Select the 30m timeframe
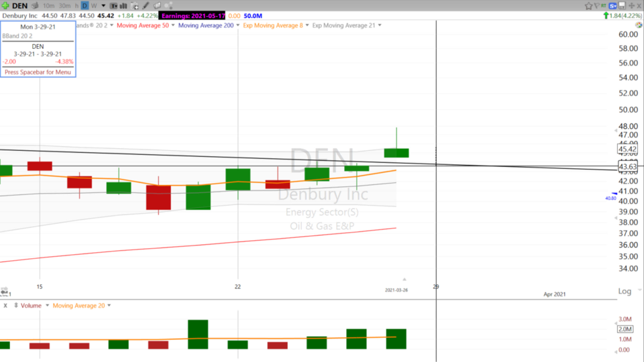Screen dimensions: 644x362 pyautogui.click(x=64, y=6)
